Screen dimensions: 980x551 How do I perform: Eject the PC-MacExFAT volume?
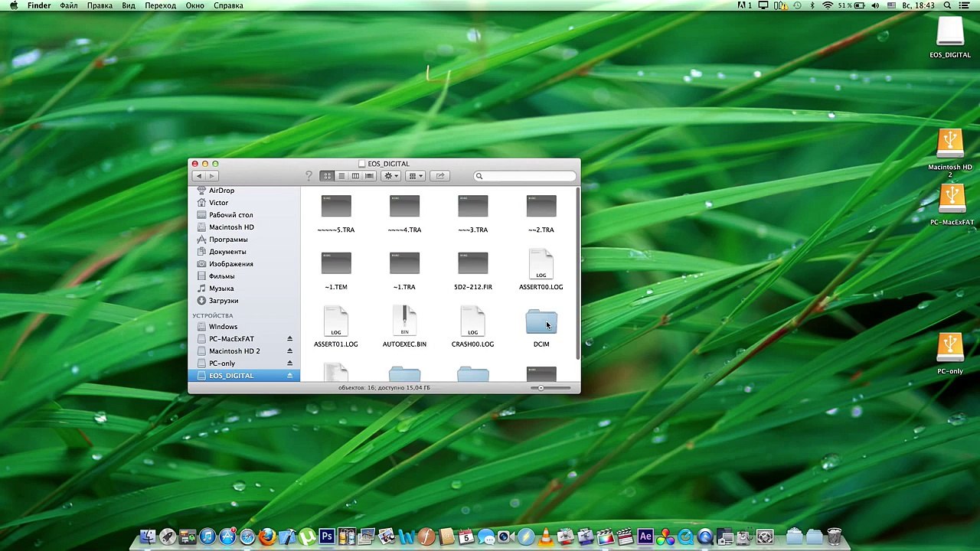tap(289, 339)
